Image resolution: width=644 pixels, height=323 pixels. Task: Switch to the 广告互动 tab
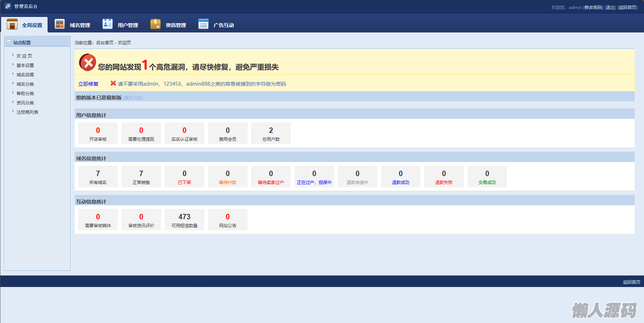click(223, 25)
